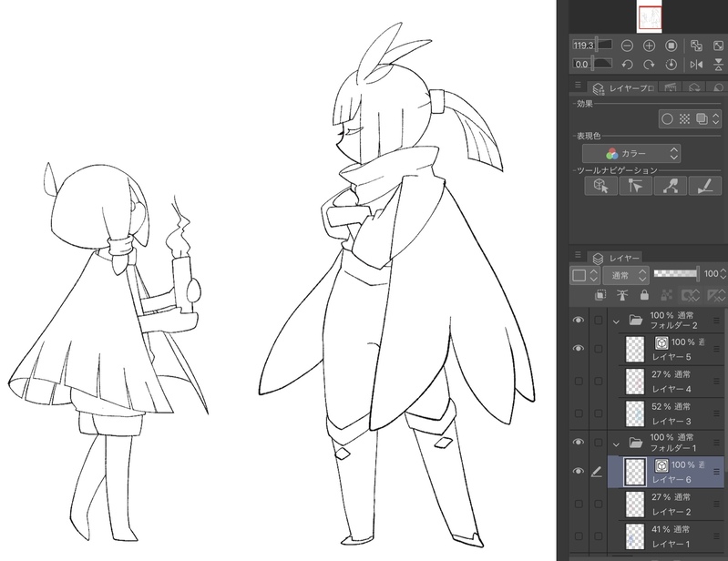
Task: Click the layer opacity slider
Action: click(x=676, y=274)
